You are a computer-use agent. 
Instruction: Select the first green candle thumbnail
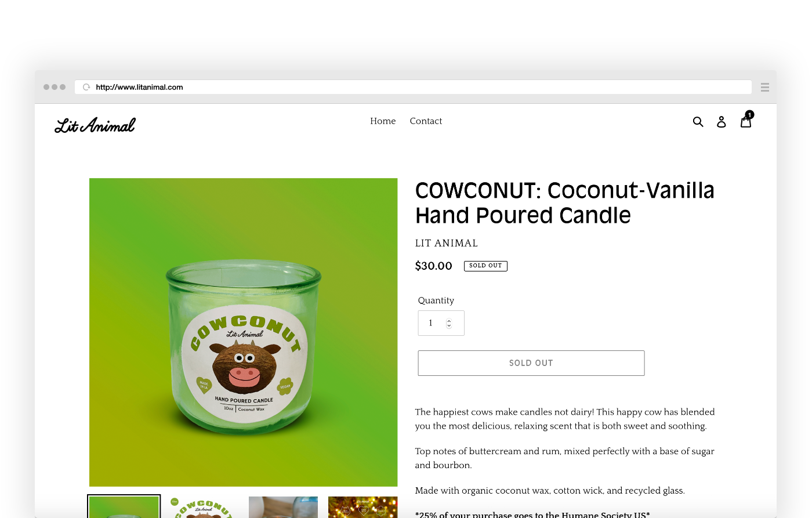click(x=124, y=507)
